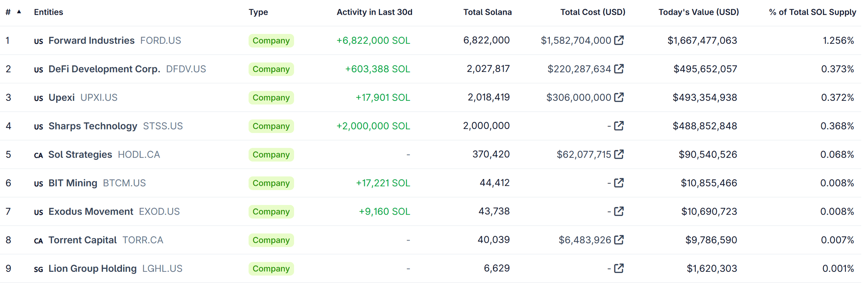Open external link icon in Torrent Capital row
This screenshot has height=283, width=868.
[619, 240]
